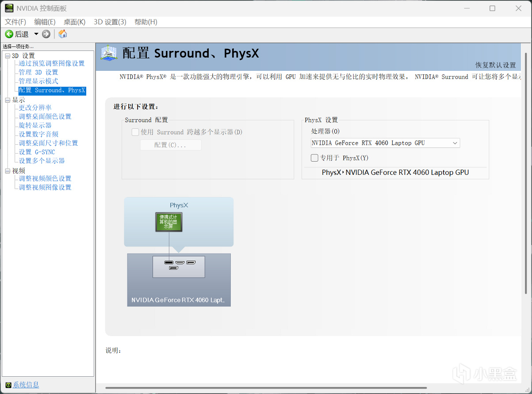Click the green Back arrow icon
532x394 pixels.
pos(9,34)
